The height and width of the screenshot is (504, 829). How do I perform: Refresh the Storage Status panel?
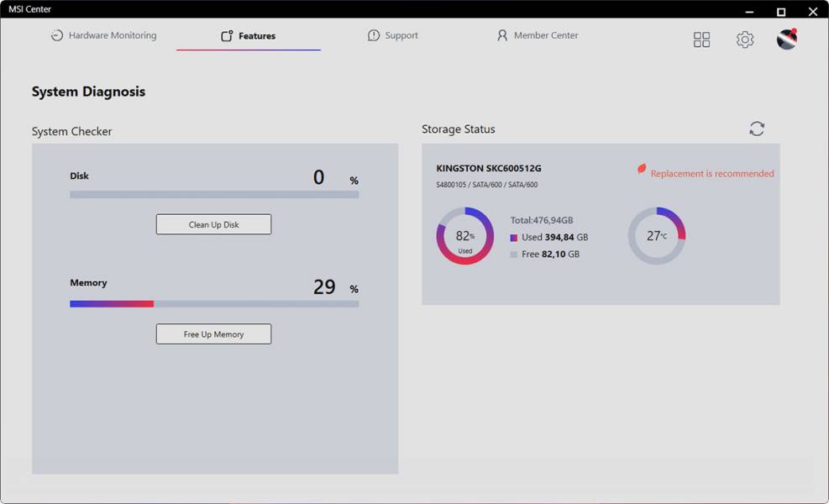[757, 129]
